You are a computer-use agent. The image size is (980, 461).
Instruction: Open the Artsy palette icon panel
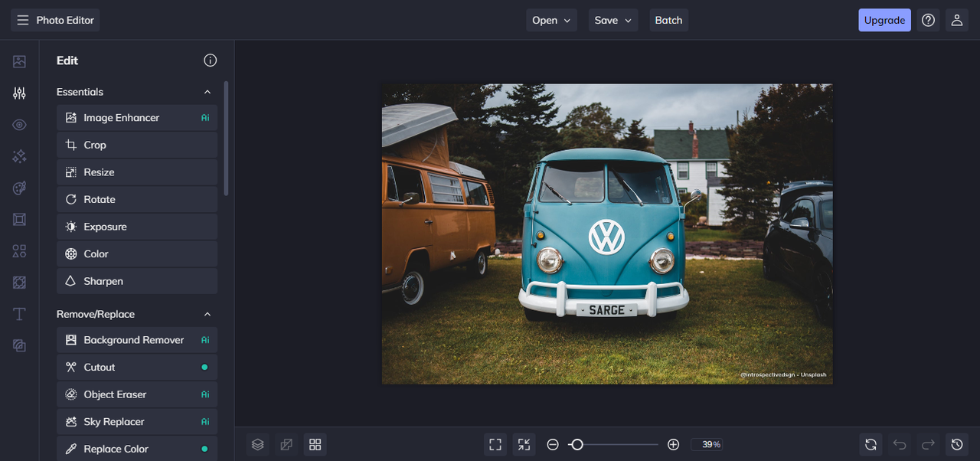click(19, 188)
